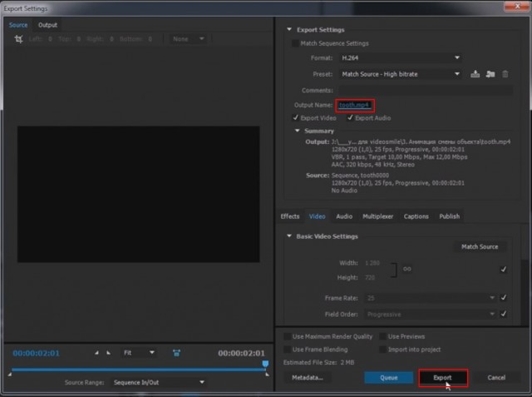
Task: Switch to the Audio tab
Action: coord(343,216)
